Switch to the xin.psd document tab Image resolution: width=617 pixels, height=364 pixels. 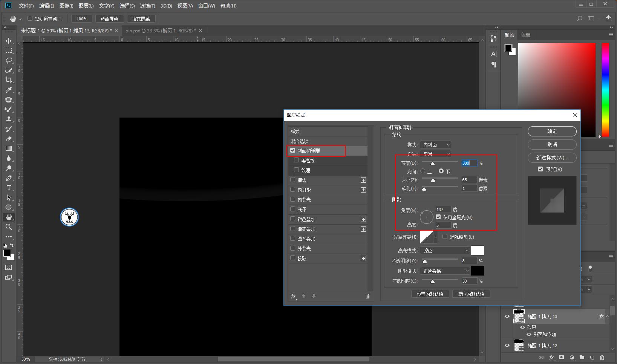point(161,31)
